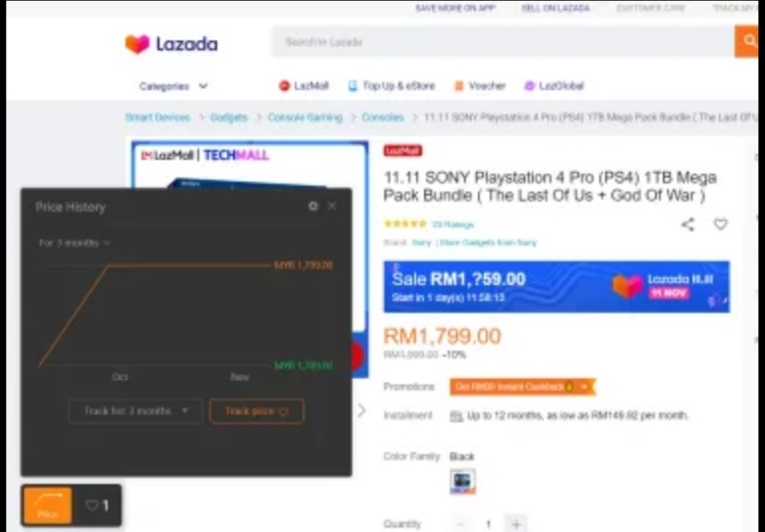Open Top Up & eStore menu item
The height and width of the screenshot is (532, 765).
point(392,86)
